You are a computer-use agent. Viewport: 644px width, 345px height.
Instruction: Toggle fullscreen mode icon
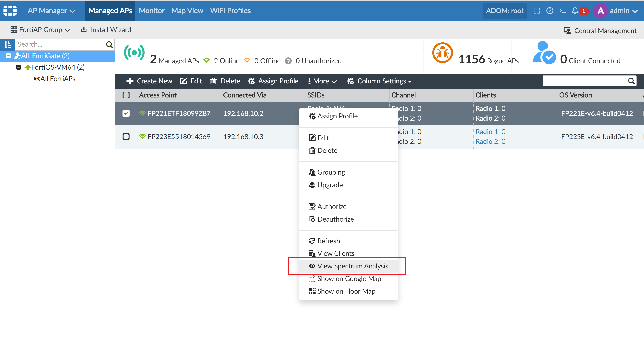click(x=537, y=11)
